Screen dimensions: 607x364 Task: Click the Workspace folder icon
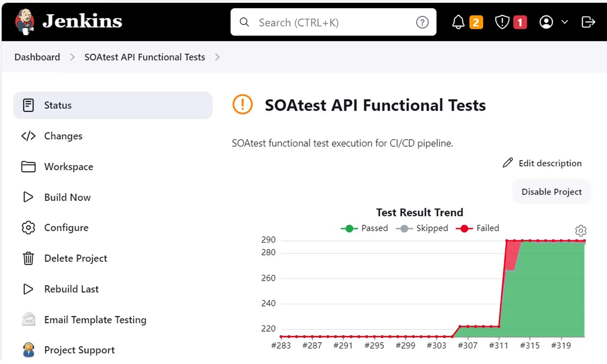coord(28,166)
